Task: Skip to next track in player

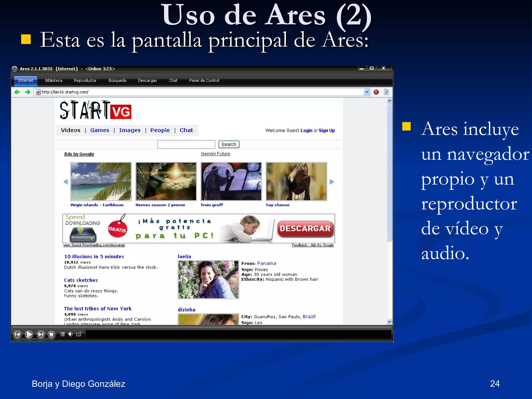Action: click(x=41, y=334)
